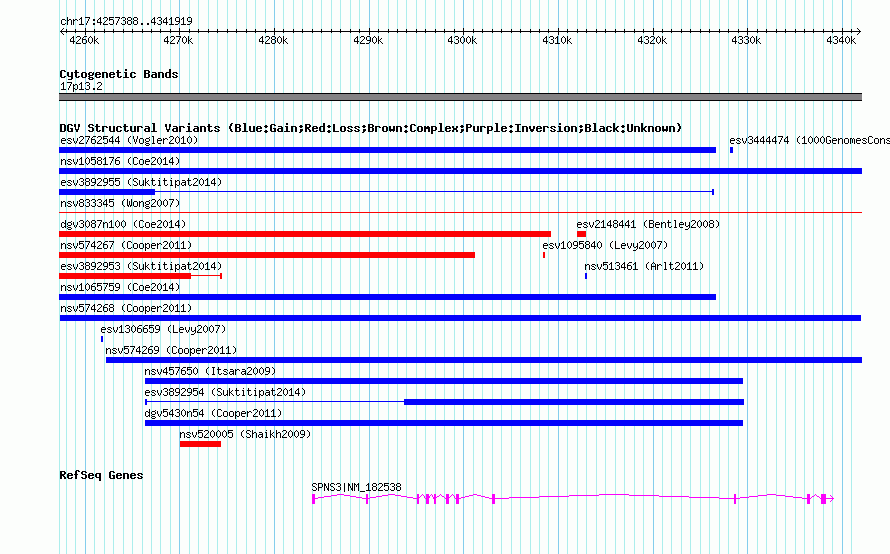Click the small red esv2148441 loss block
The height and width of the screenshot is (554, 890).
(581, 234)
